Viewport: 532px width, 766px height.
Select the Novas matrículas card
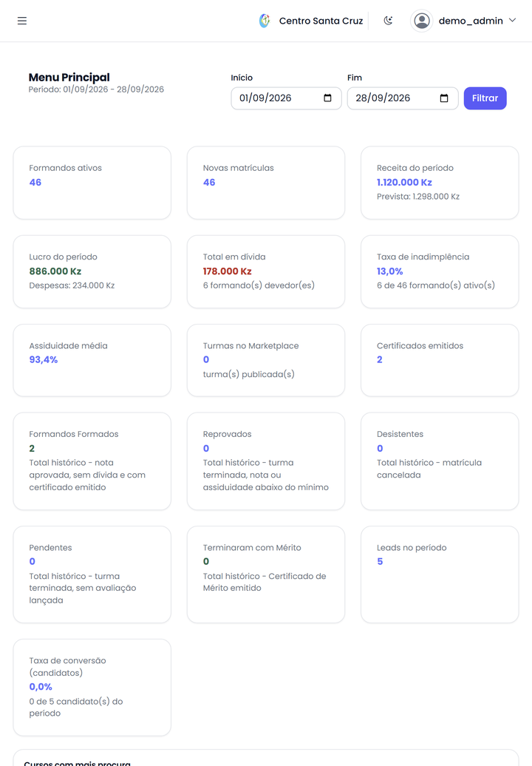pos(266,183)
